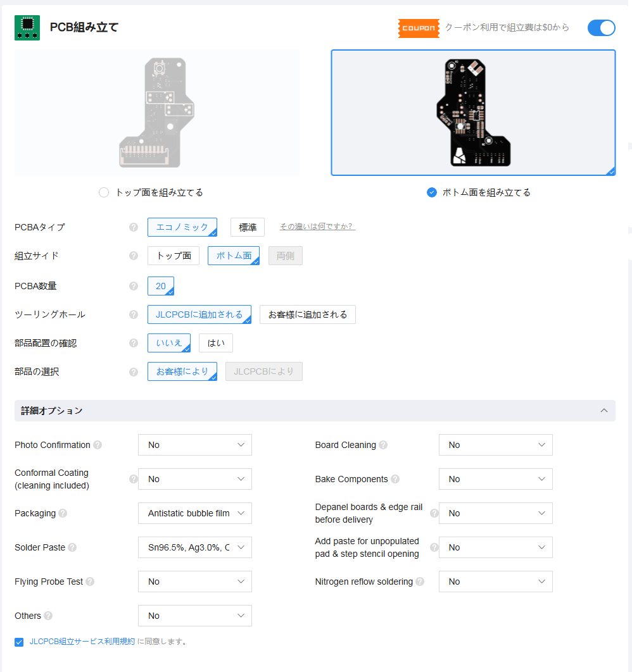Viewport: 632px width, 672px height.
Task: Choose JLCPCBに追加される tooling hole option
Action: coord(199,314)
